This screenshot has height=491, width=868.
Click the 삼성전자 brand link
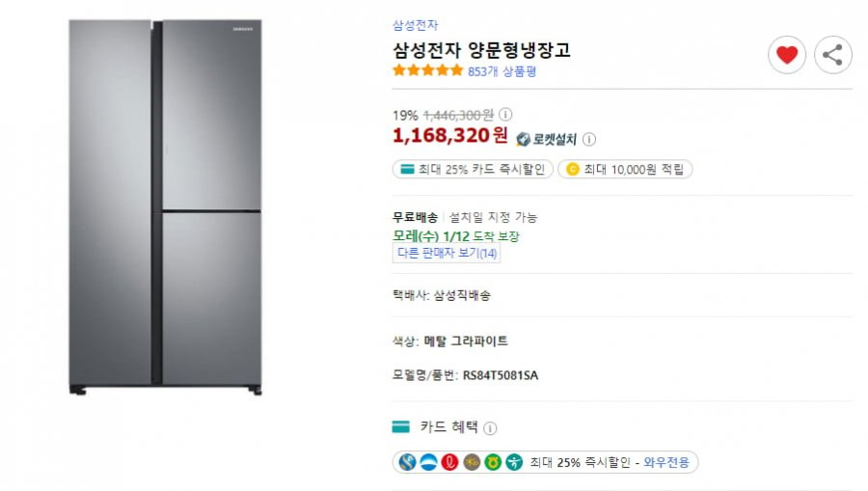[x=415, y=25]
